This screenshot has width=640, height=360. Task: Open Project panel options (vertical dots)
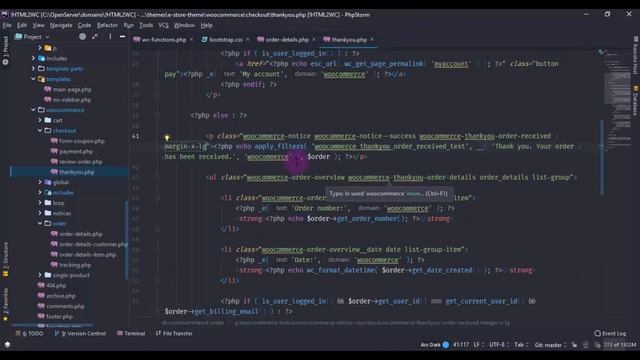[110, 37]
